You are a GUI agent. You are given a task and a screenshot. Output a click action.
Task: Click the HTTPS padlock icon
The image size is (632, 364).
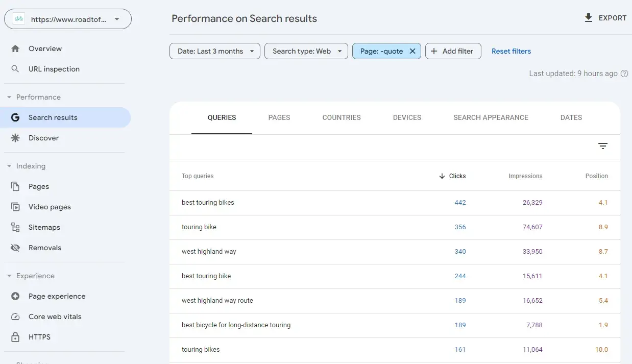point(15,337)
